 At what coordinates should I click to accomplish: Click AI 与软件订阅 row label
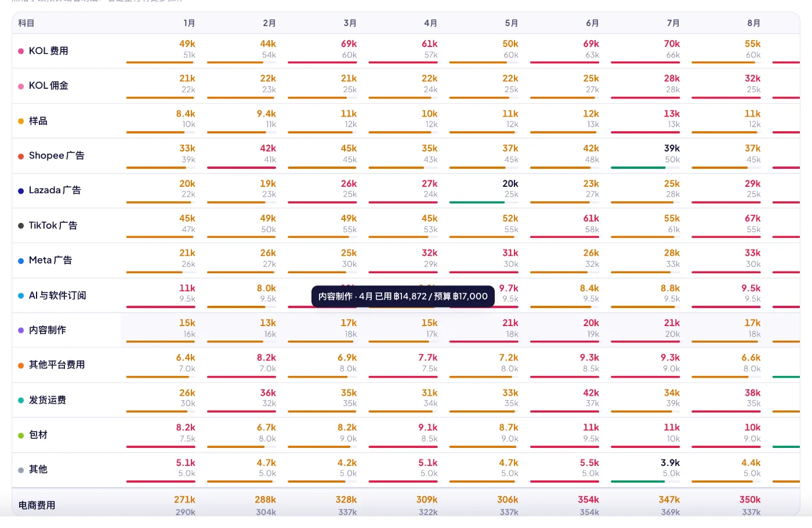click(57, 295)
